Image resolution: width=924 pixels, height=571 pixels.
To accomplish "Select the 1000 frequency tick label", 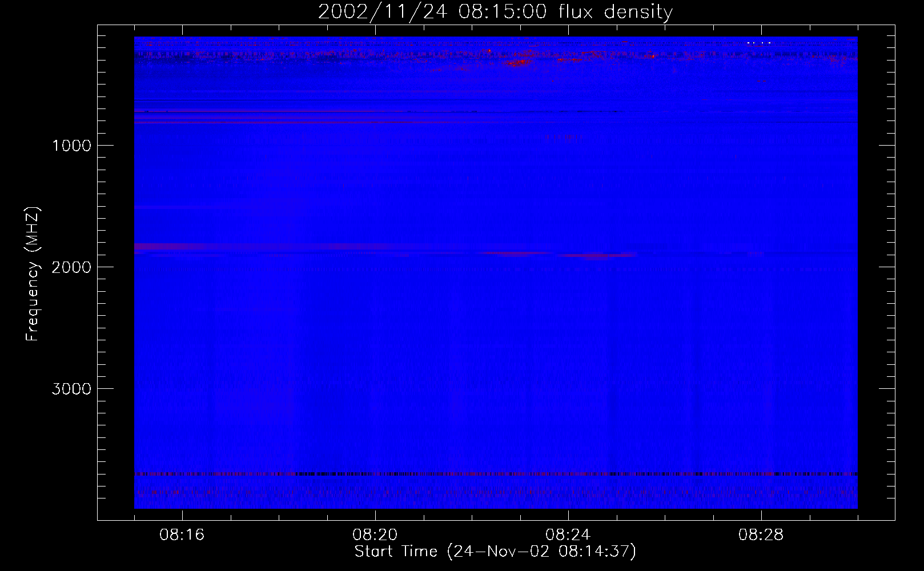I will point(71,146).
